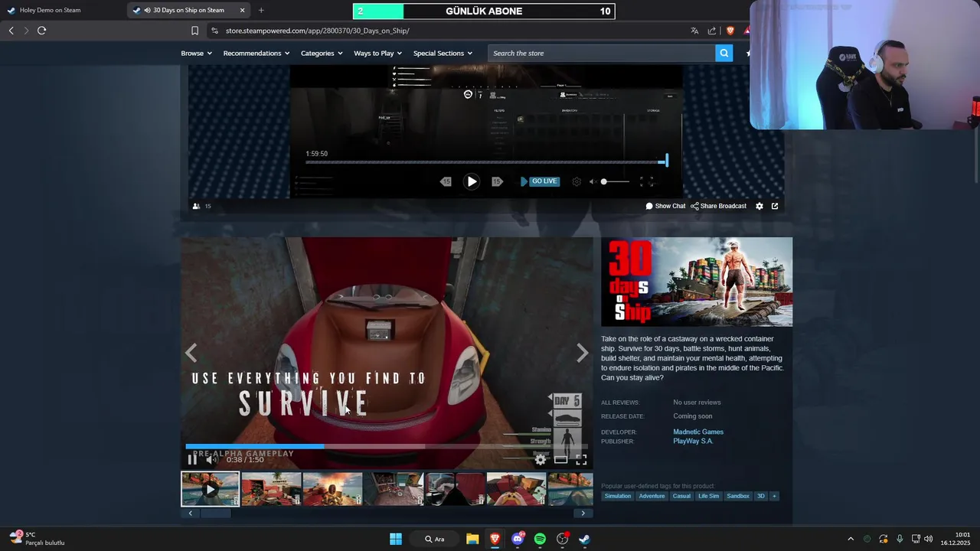
Task: Pause the game trailer video
Action: point(192,459)
